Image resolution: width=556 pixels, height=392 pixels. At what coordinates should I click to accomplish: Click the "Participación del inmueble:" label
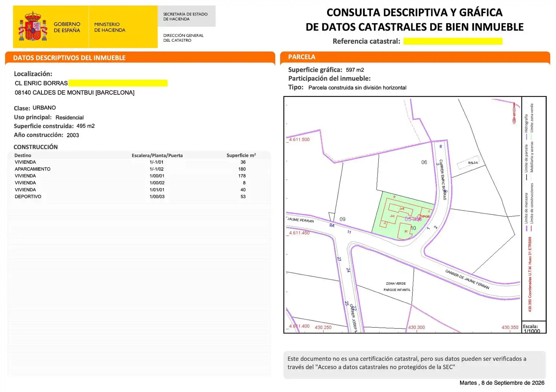click(329, 78)
